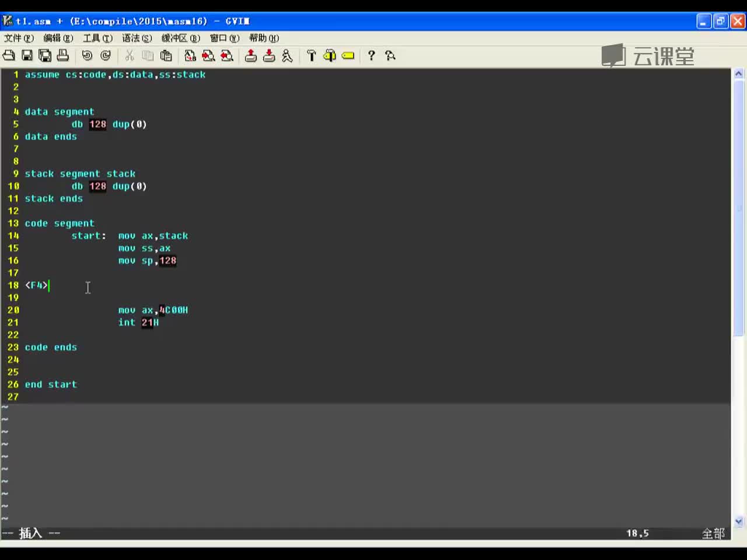Click the Find Previous icon

(227, 55)
